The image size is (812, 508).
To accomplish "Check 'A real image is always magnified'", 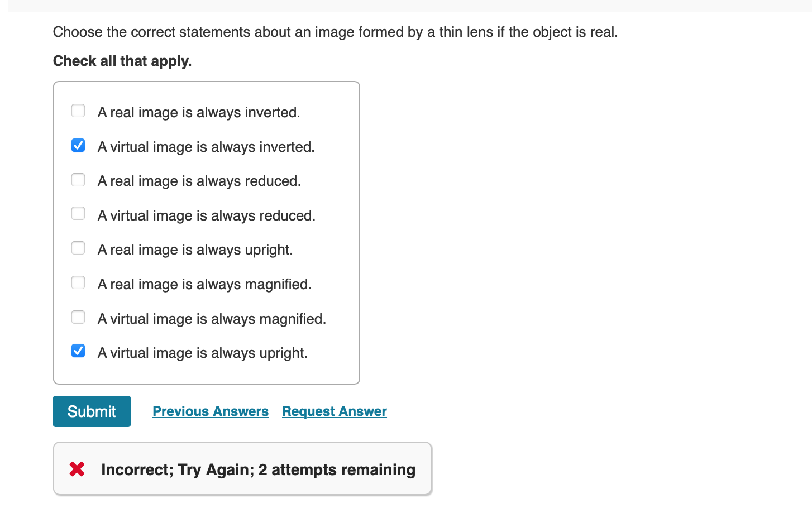I will [78, 282].
